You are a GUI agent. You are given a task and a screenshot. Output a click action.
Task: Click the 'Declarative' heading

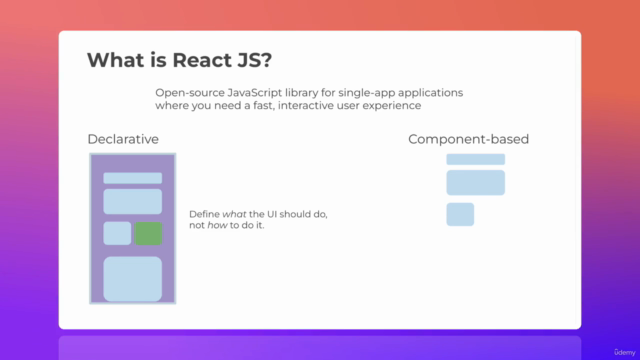(x=123, y=139)
